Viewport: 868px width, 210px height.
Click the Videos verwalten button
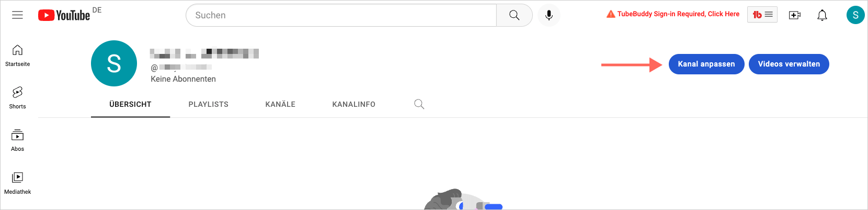[x=789, y=64]
